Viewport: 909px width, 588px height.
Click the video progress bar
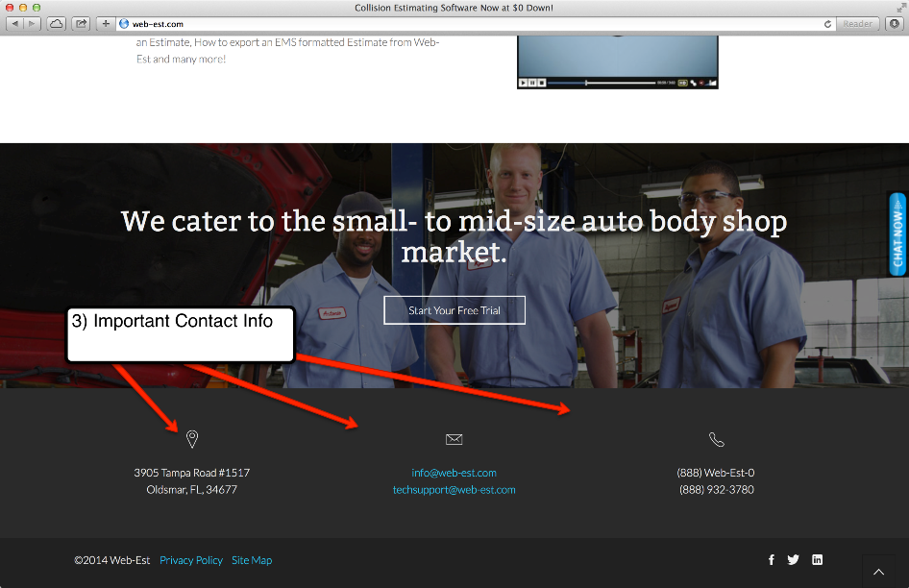(x=602, y=83)
